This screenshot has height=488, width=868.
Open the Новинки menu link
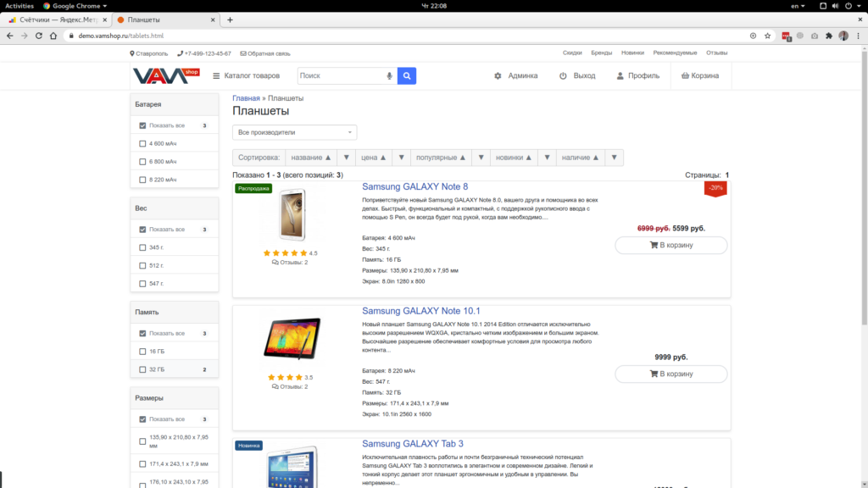tap(632, 53)
